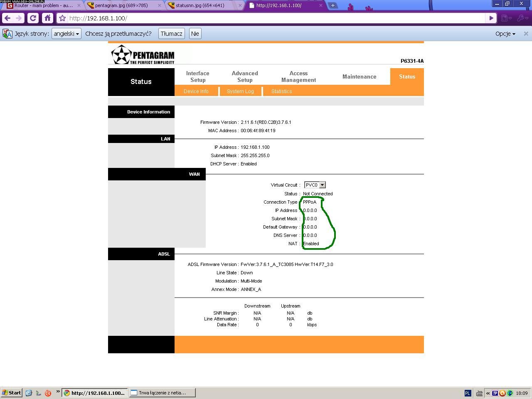Switch to the Chrome taskbar button

coord(94,393)
